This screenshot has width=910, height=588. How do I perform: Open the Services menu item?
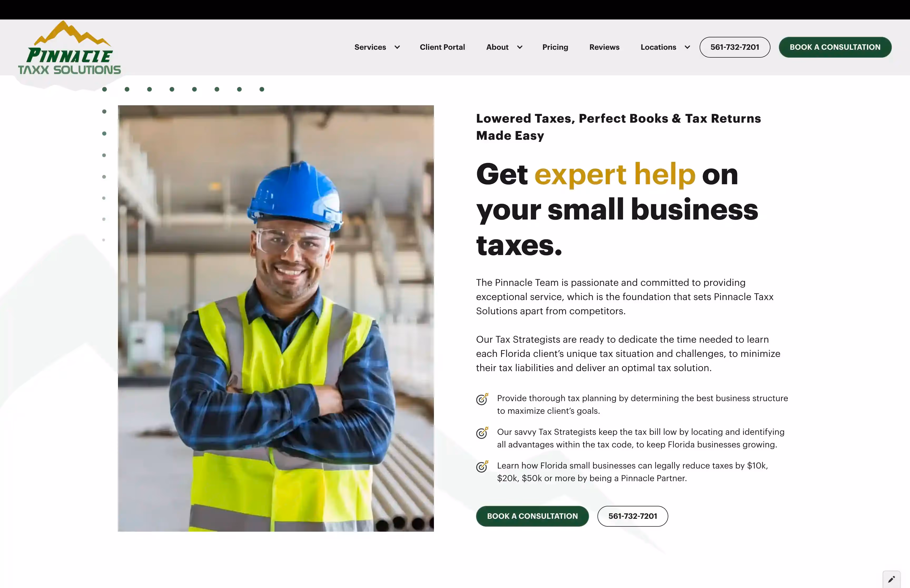(x=370, y=47)
